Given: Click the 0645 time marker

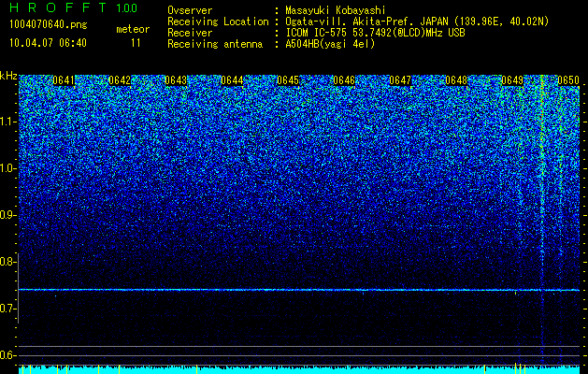Looking at the screenshot, I should tap(288, 80).
